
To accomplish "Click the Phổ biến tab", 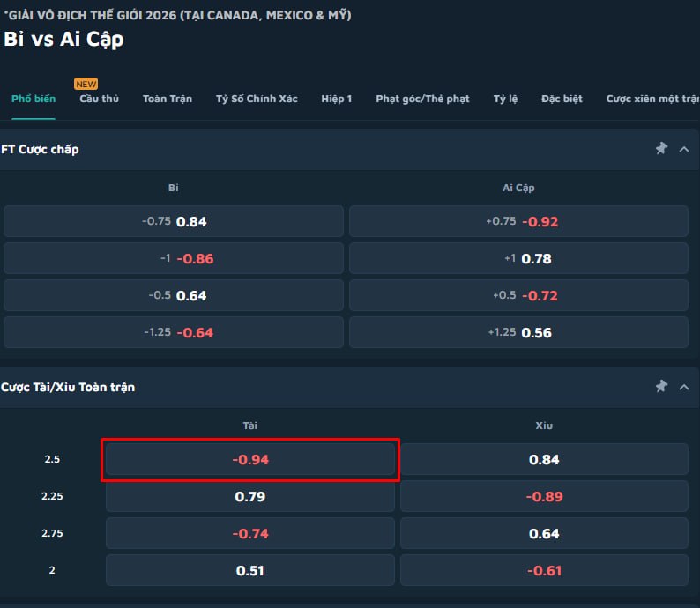I will (34, 99).
